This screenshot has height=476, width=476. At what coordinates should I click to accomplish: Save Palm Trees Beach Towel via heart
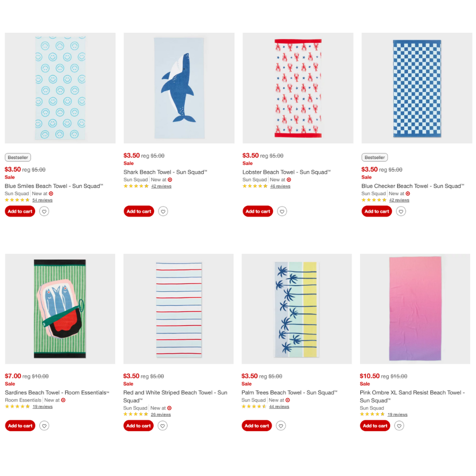281,426
